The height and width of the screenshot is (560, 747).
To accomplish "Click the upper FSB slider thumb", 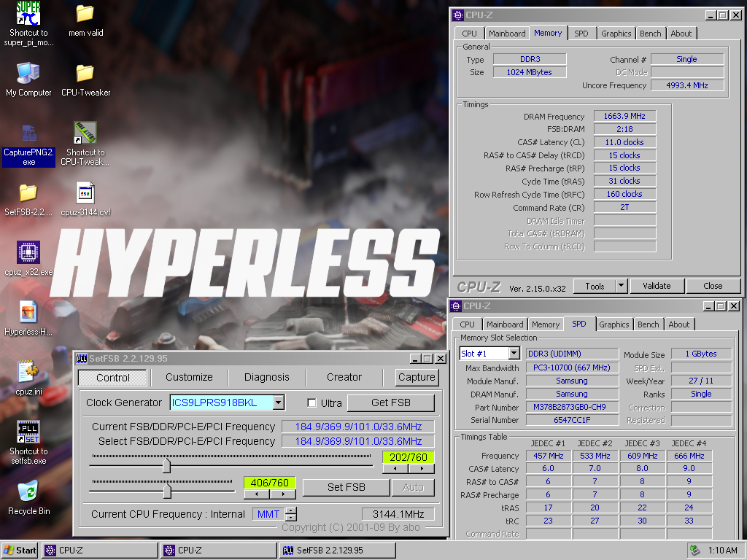I will pos(166,465).
